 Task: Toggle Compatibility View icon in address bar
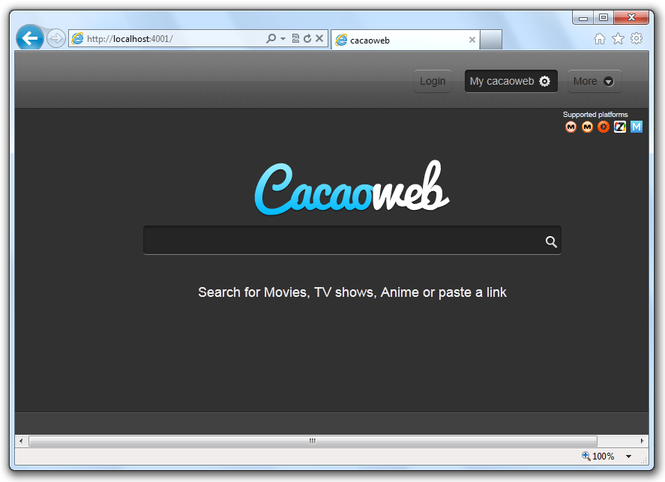[x=296, y=39]
